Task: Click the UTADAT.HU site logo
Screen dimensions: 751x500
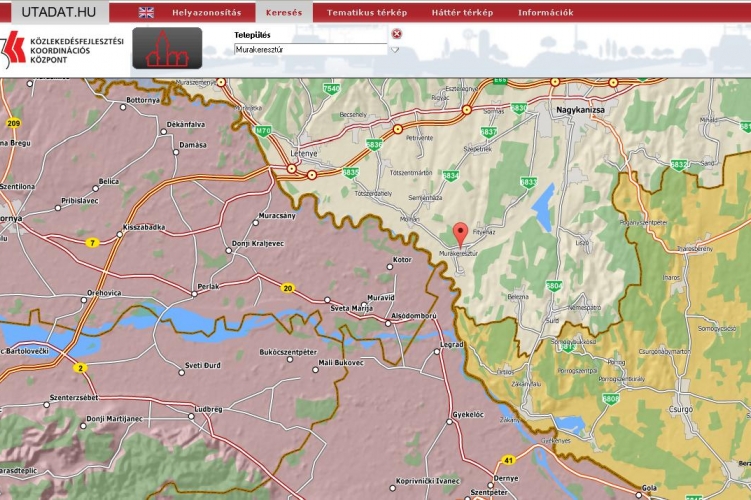Action: click(x=55, y=12)
